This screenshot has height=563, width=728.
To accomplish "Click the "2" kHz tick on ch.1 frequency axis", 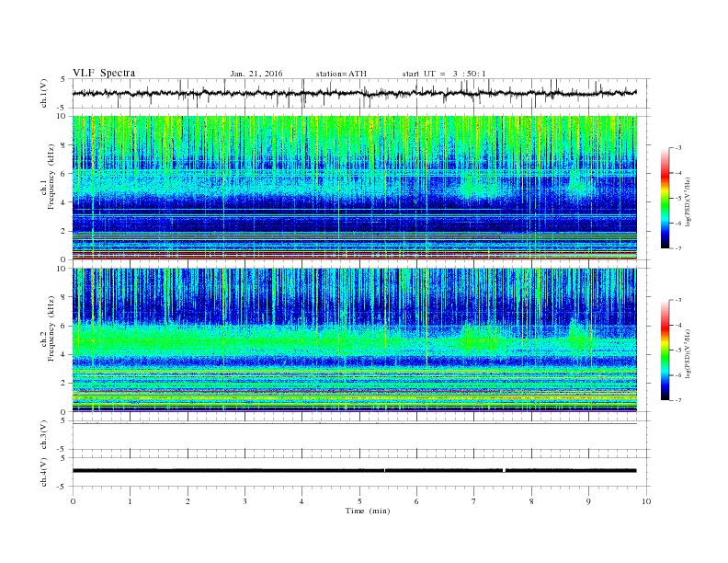I will (64, 231).
